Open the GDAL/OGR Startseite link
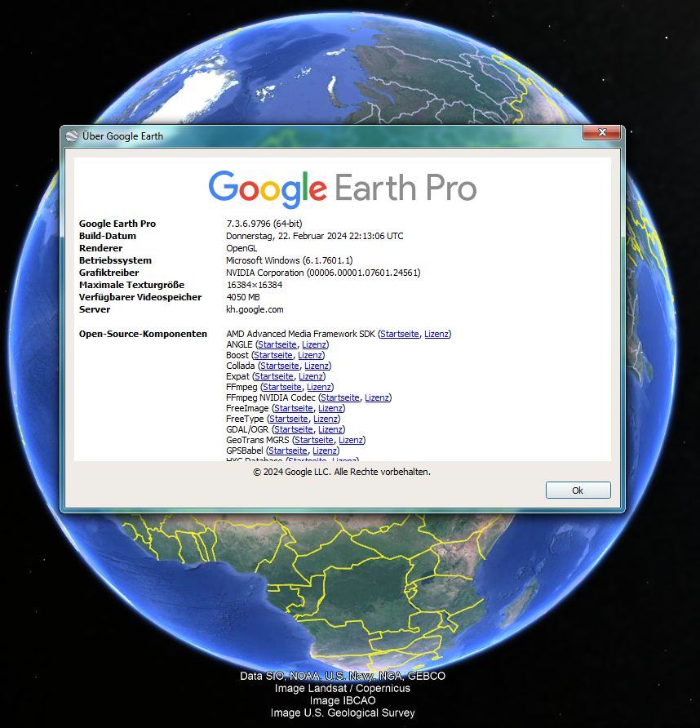The height and width of the screenshot is (728, 700). 294,430
